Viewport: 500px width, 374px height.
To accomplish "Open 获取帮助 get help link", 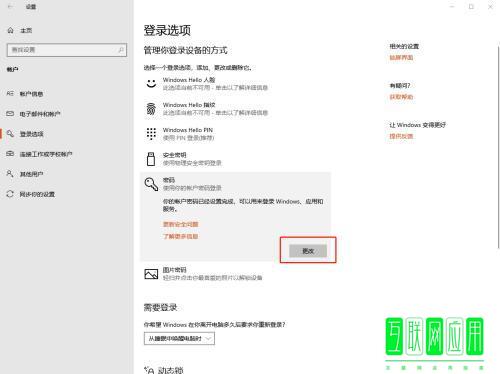I will coord(401,97).
